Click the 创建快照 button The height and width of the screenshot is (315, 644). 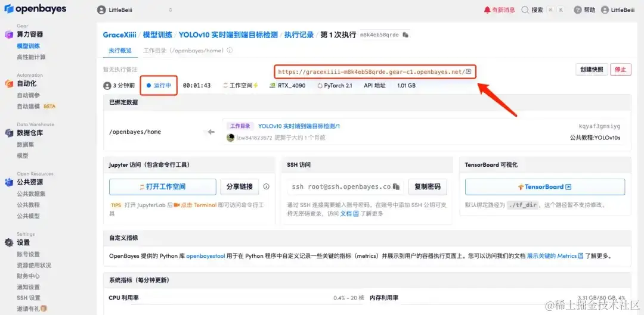click(x=592, y=70)
